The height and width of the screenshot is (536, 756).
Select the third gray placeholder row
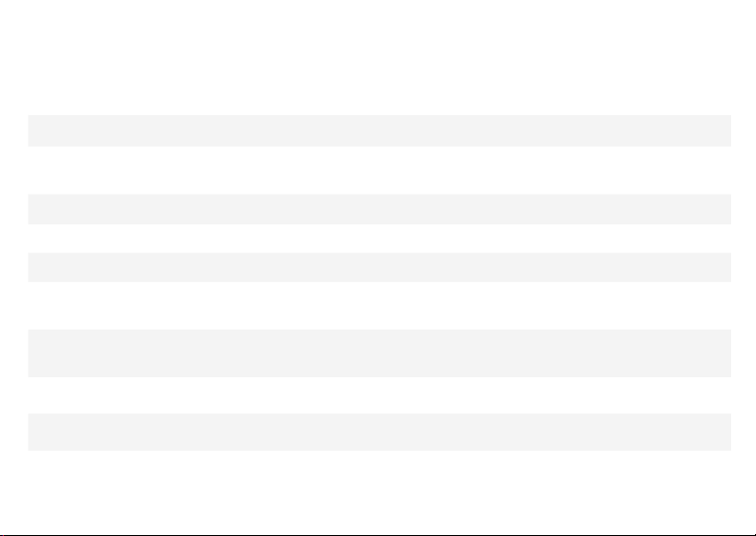coord(379,267)
